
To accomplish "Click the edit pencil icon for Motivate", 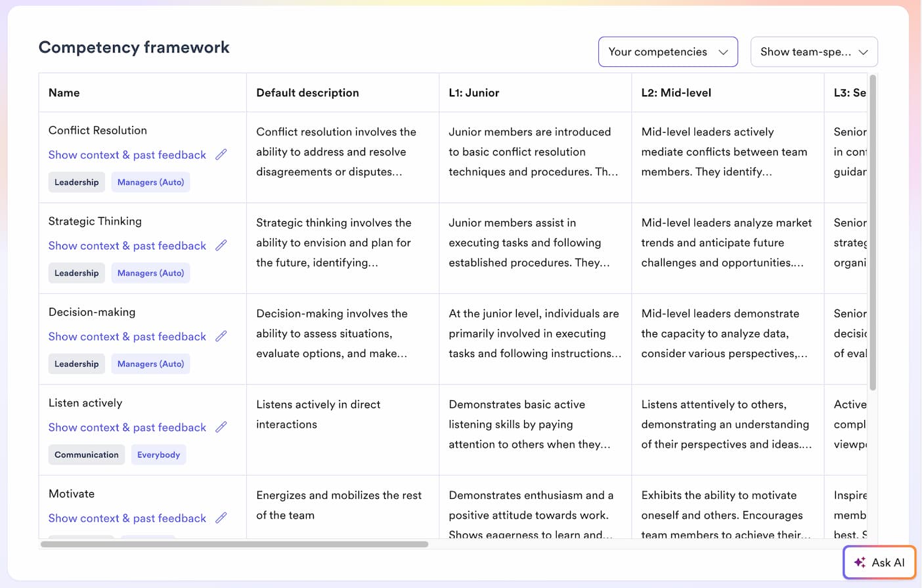I will (221, 518).
